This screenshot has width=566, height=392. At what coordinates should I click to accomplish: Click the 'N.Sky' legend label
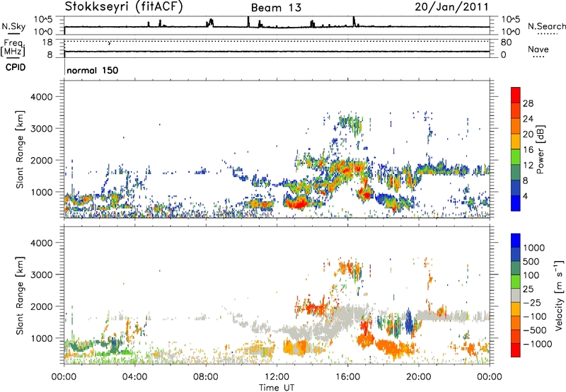(x=13, y=26)
